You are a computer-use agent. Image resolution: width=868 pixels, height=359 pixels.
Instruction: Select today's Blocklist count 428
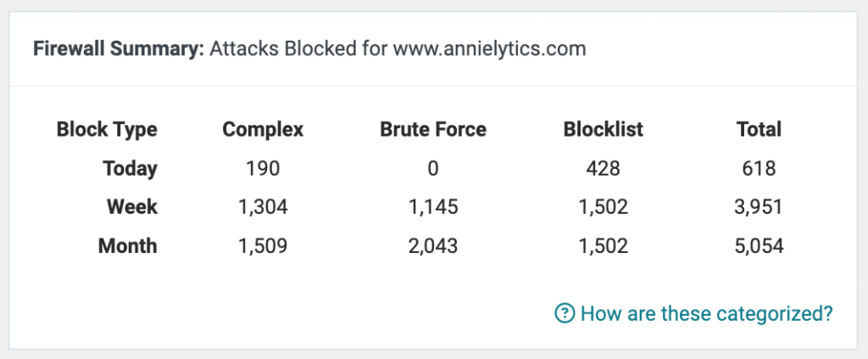point(604,169)
